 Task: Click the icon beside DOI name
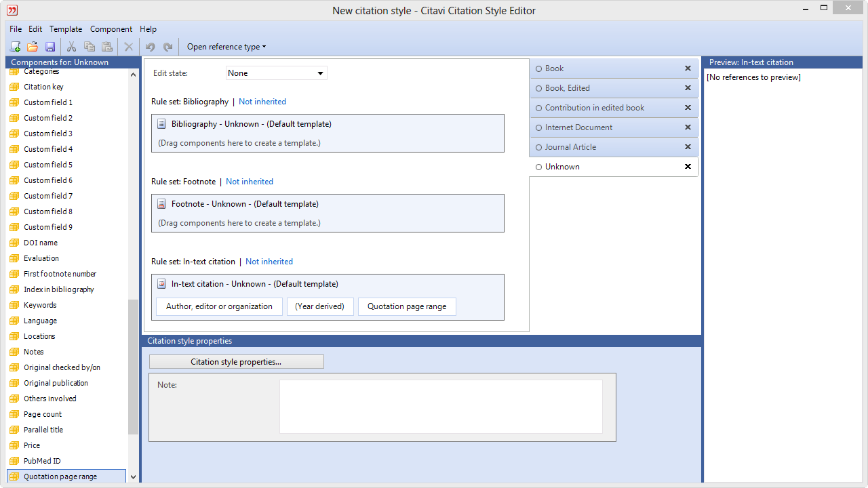[14, 243]
